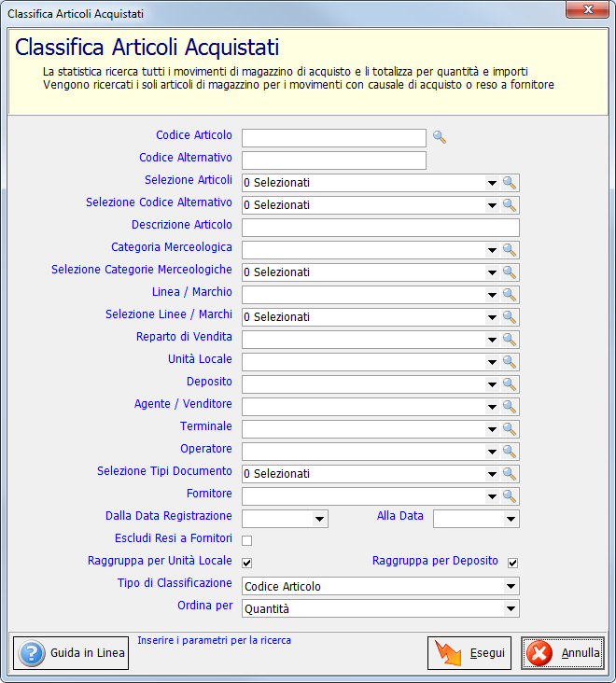The height and width of the screenshot is (683, 616).
Task: Open search lookup for Reparto di Vendita
Action: pos(510,340)
